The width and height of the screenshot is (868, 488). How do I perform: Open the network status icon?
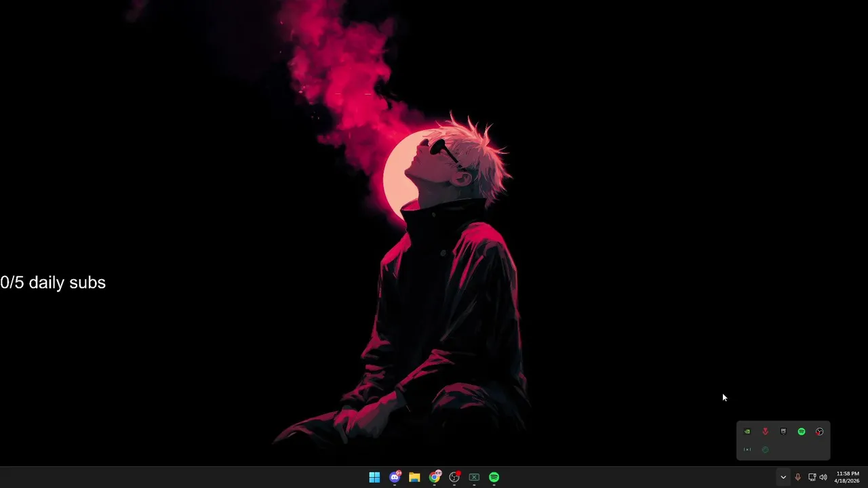(812, 477)
